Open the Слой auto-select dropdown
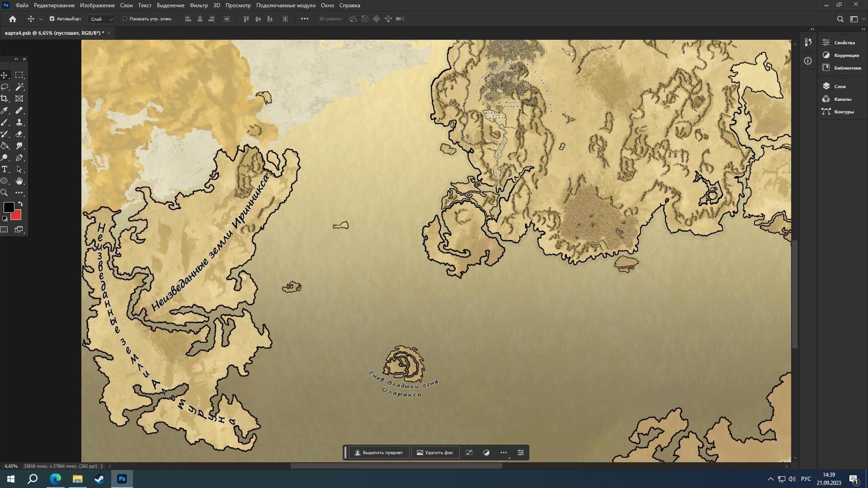Image resolution: width=868 pixels, height=488 pixels. (102, 19)
